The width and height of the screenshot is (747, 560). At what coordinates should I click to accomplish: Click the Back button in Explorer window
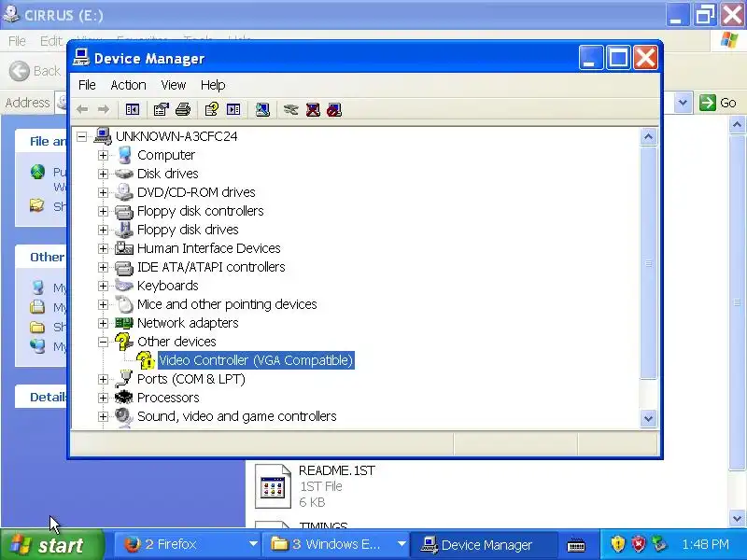(35, 71)
